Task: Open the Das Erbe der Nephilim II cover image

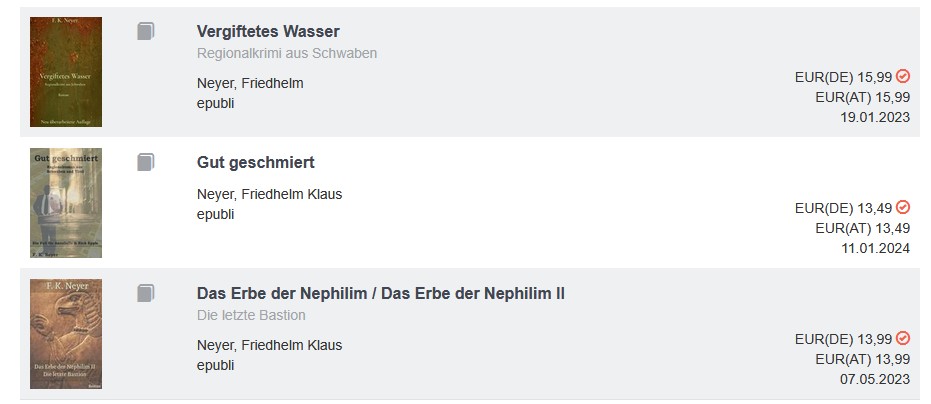Action: [x=66, y=334]
